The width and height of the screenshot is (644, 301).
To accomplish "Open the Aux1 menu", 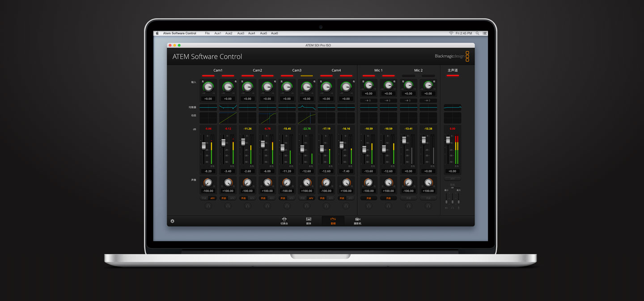I will pos(218,33).
